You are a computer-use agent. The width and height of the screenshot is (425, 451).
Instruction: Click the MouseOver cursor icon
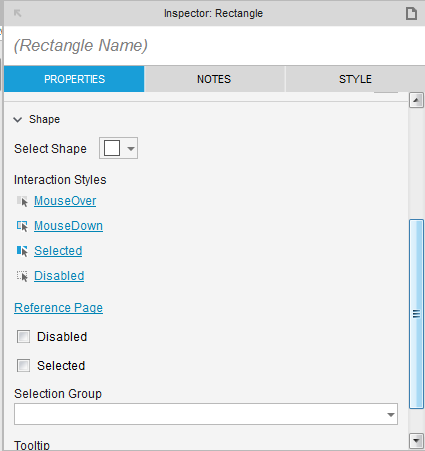click(x=22, y=201)
